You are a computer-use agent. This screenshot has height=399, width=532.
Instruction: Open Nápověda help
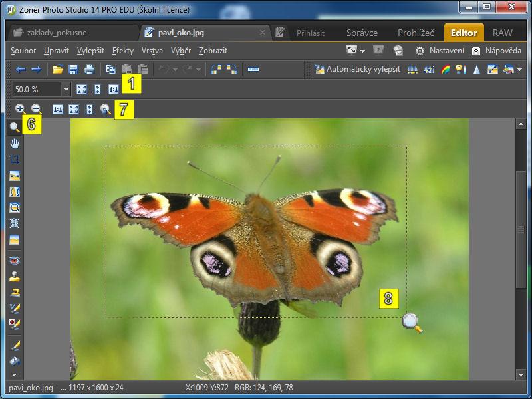[x=497, y=51]
